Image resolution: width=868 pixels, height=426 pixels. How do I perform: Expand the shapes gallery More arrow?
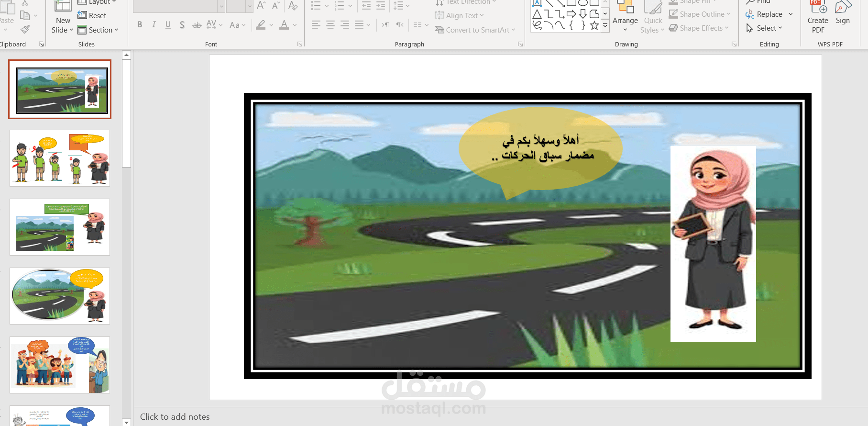(605, 26)
